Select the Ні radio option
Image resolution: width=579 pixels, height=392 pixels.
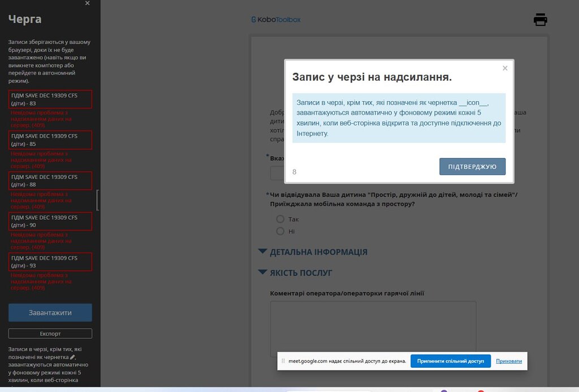click(280, 231)
